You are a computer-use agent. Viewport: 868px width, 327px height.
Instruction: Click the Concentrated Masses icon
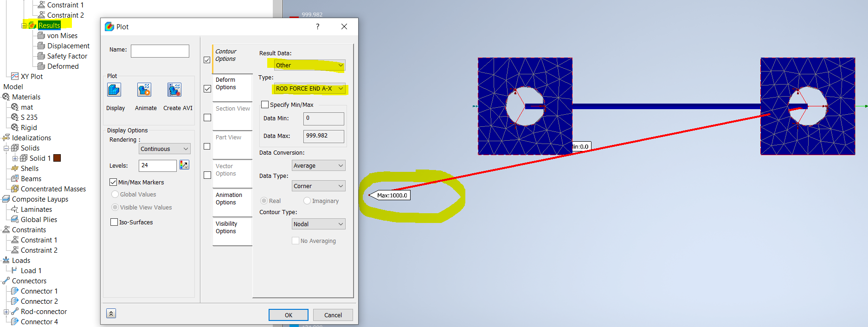[x=15, y=189]
